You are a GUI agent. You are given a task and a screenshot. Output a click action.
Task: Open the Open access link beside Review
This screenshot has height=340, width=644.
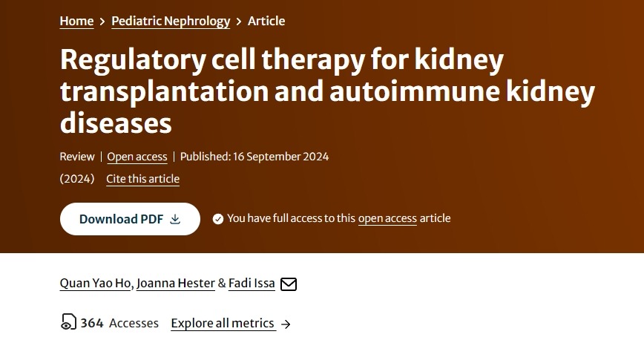(x=137, y=157)
